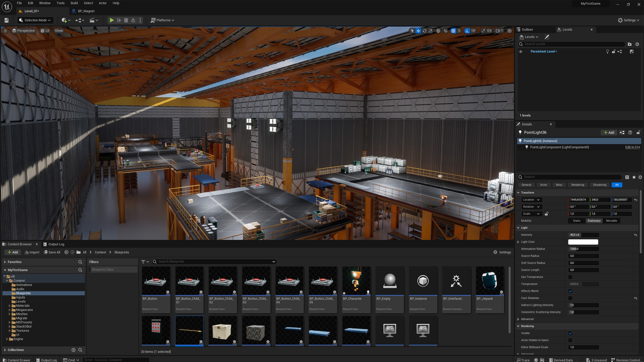Click the Play button to simulate
644x362 pixels.
pyautogui.click(x=111, y=20)
